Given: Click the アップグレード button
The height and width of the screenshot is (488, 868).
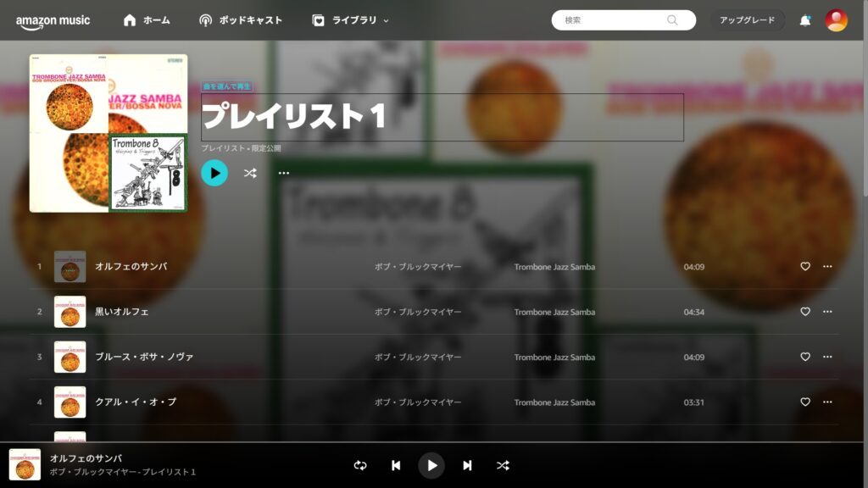Looking at the screenshot, I should click(747, 20).
